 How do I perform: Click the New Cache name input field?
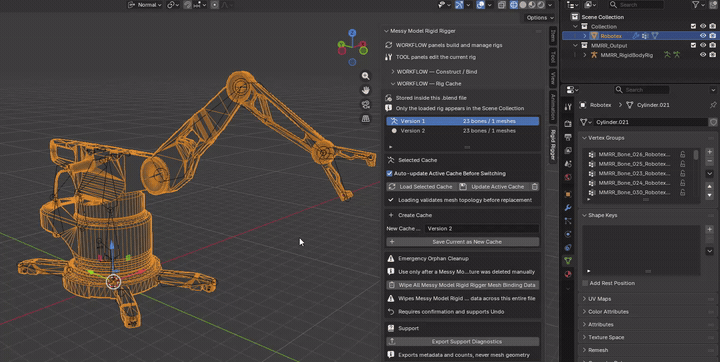[x=481, y=228]
